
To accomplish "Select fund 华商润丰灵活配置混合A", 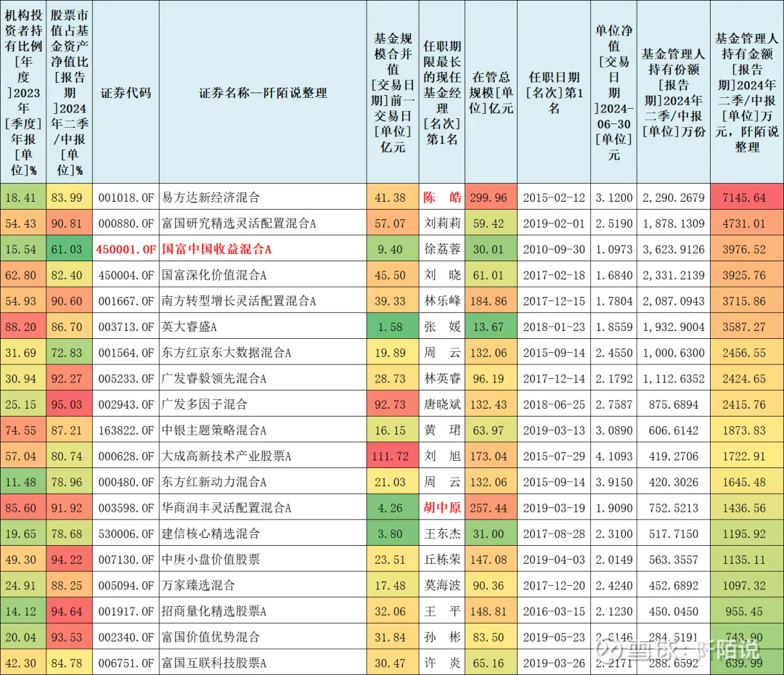I will [x=226, y=508].
